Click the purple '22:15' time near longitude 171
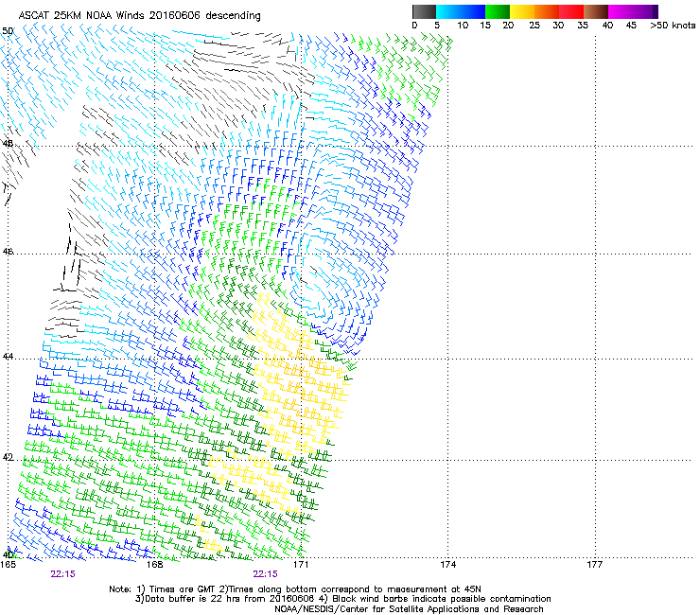This screenshot has width=700, height=615. (x=265, y=574)
